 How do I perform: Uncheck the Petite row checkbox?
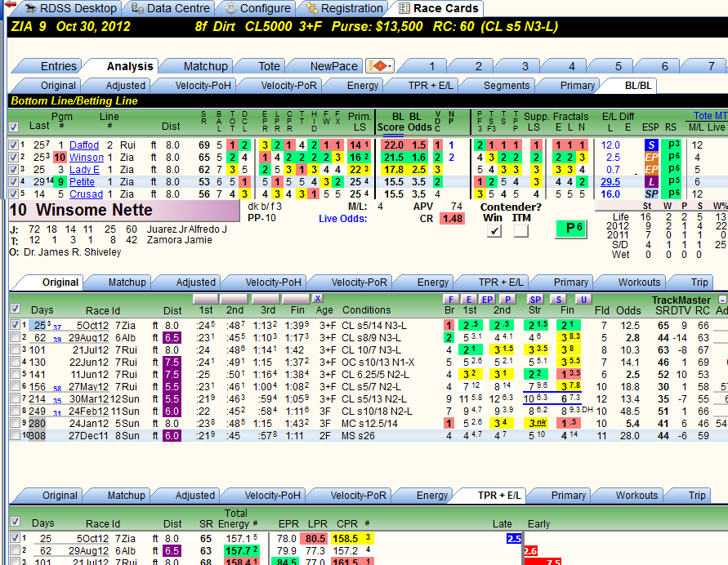(x=13, y=182)
